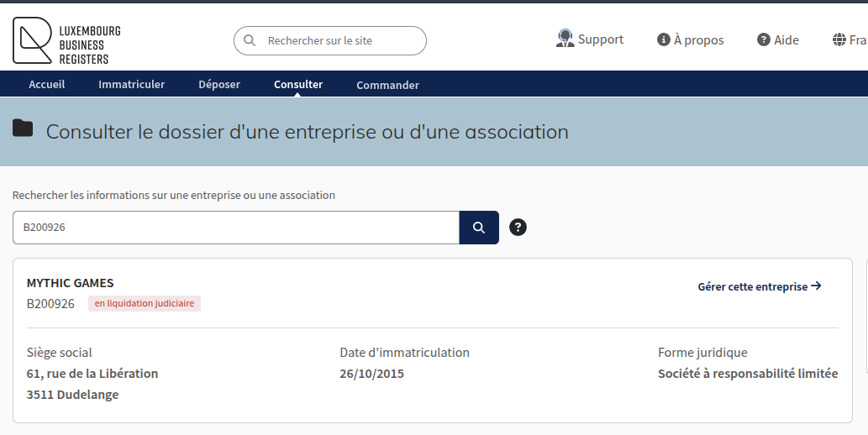
Task: Open the Commander menu
Action: [387, 85]
